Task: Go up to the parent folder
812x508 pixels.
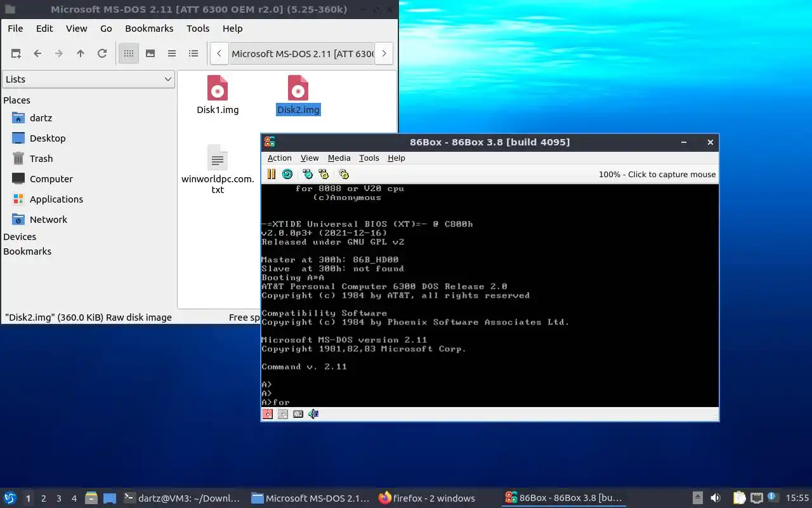Action: click(x=81, y=54)
